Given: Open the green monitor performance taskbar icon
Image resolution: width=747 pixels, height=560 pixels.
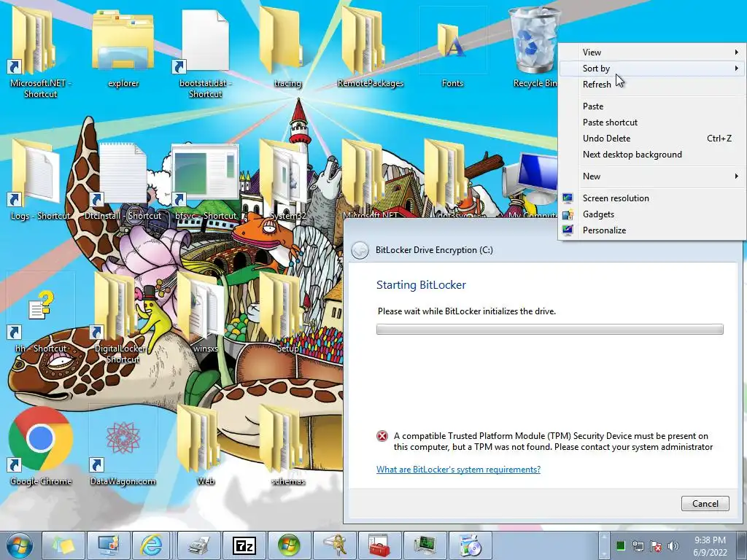Looking at the screenshot, I should [425, 545].
